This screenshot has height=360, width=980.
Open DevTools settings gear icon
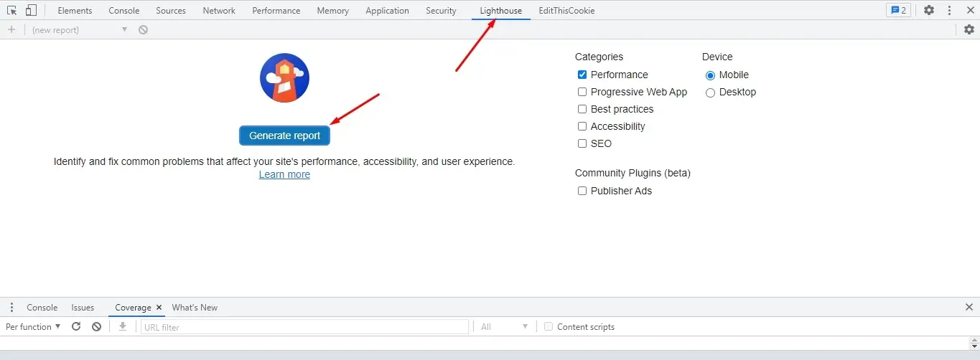(929, 11)
